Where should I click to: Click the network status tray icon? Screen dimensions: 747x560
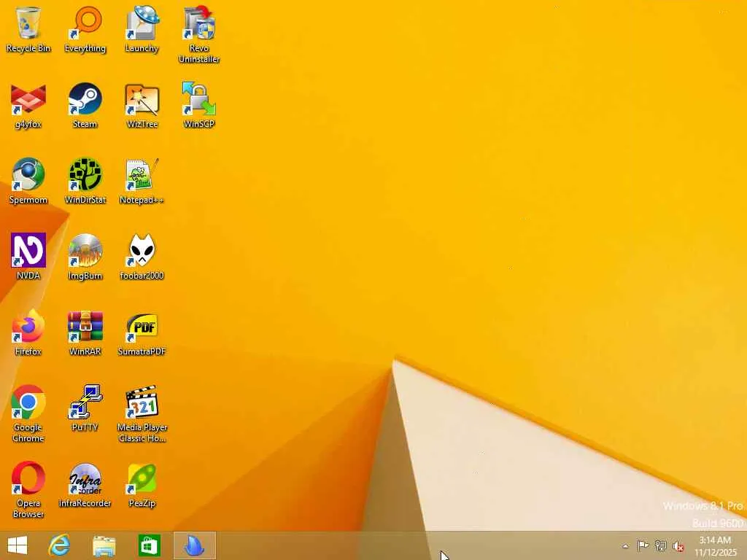pyautogui.click(x=660, y=545)
